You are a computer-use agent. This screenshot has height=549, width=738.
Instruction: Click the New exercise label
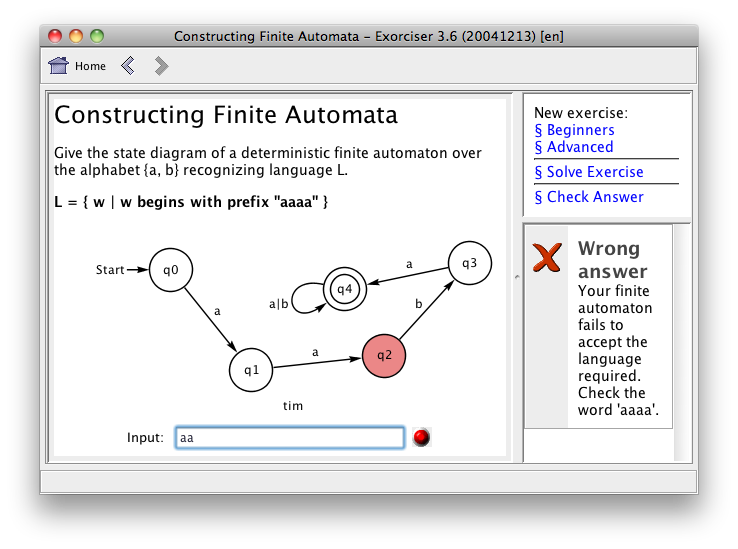point(581,113)
